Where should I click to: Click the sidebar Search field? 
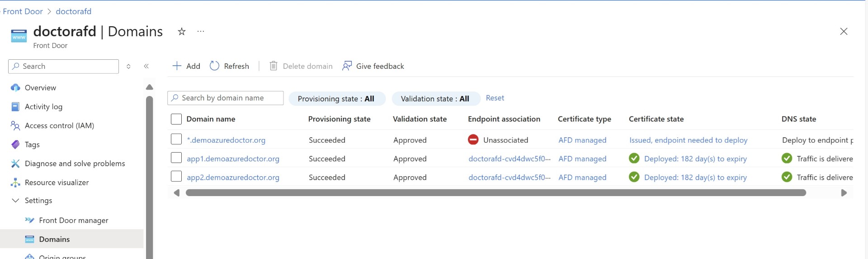63,66
